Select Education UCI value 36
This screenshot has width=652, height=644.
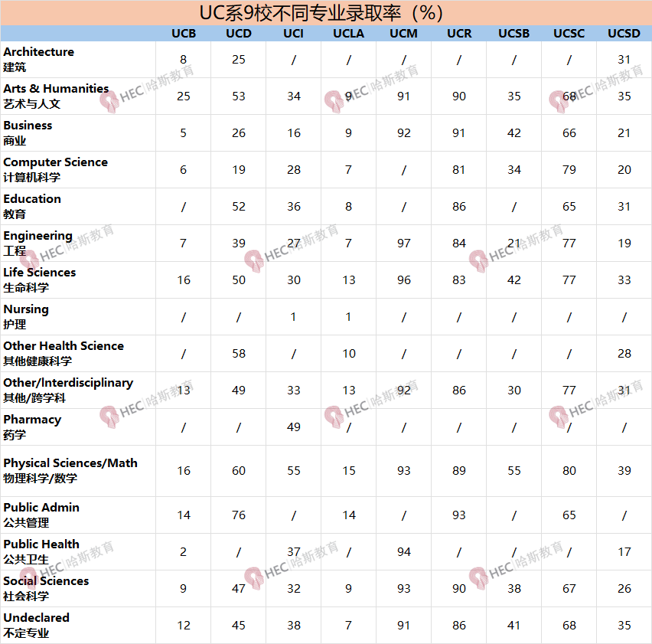(x=294, y=206)
